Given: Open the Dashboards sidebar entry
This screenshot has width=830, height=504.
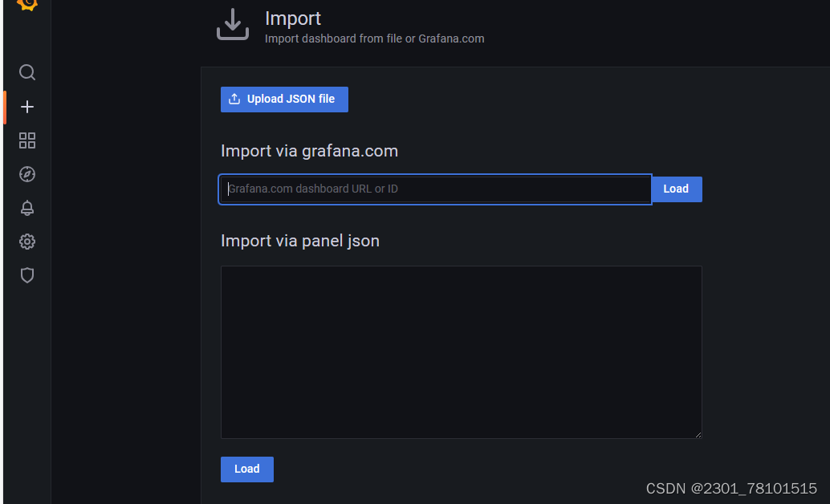Looking at the screenshot, I should (x=26, y=140).
